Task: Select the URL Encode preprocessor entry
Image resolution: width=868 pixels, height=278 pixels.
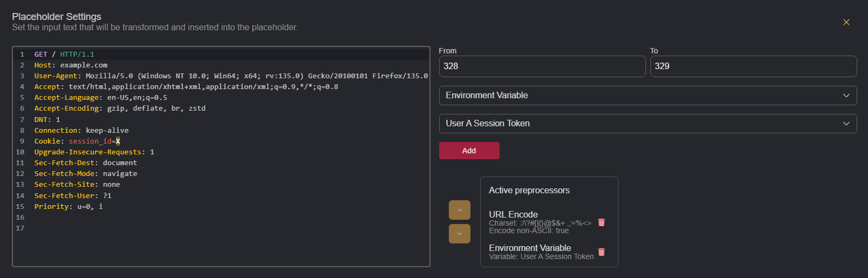Action: point(540,222)
